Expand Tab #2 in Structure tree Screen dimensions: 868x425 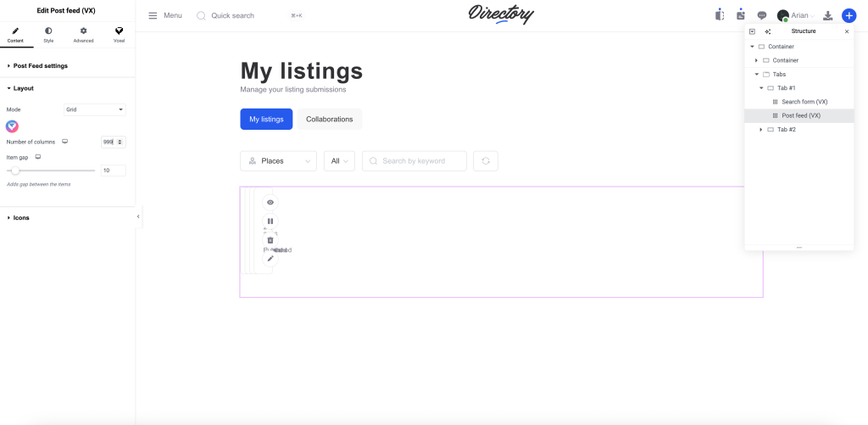point(760,129)
